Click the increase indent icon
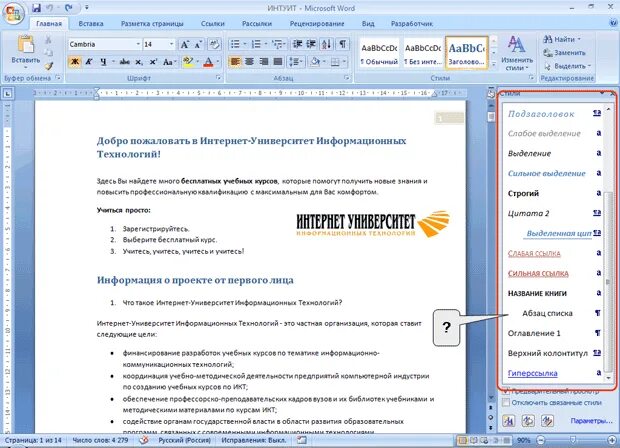 [311, 44]
